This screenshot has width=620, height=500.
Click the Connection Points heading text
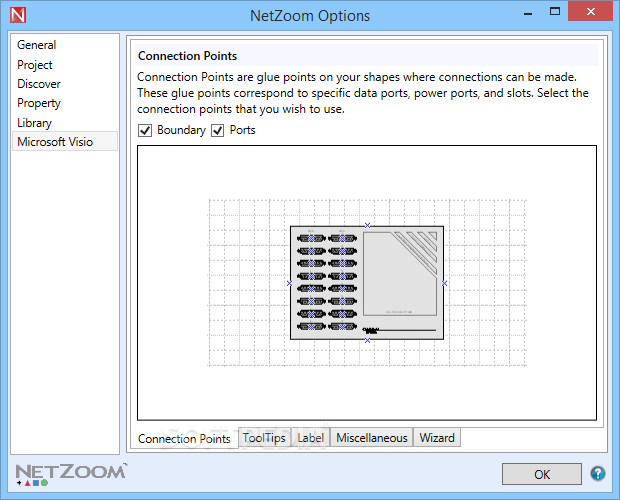[187, 56]
